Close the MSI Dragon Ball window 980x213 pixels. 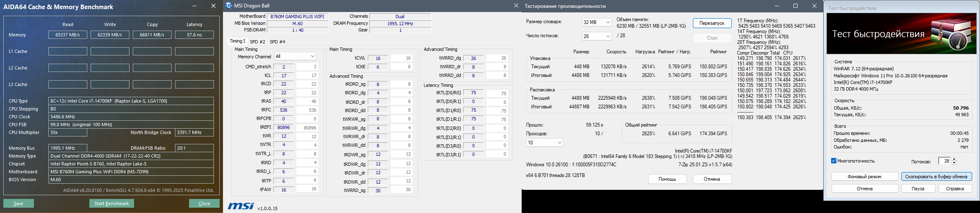pyautogui.click(x=516, y=6)
